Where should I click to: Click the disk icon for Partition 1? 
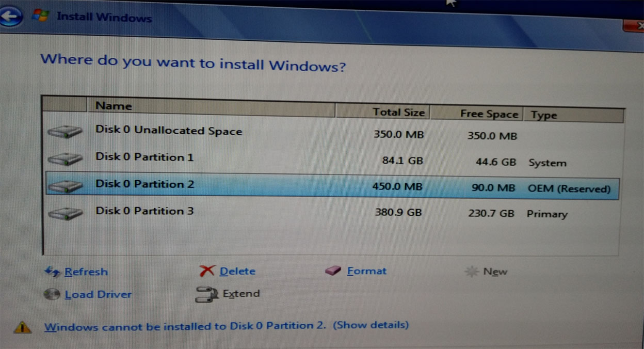(65, 158)
